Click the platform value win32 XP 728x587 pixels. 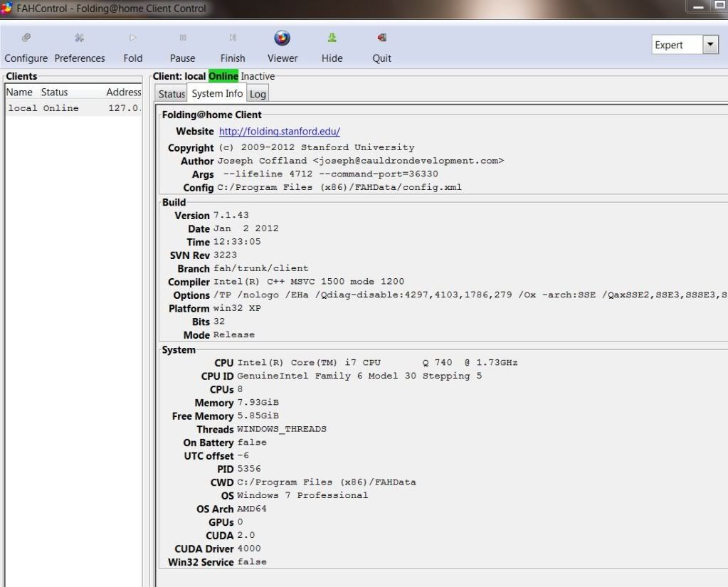click(x=237, y=308)
